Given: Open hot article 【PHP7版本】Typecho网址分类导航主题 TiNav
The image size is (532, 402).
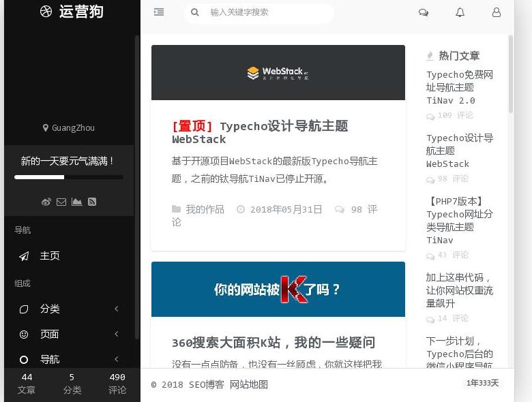Looking at the screenshot, I should pos(460,221).
